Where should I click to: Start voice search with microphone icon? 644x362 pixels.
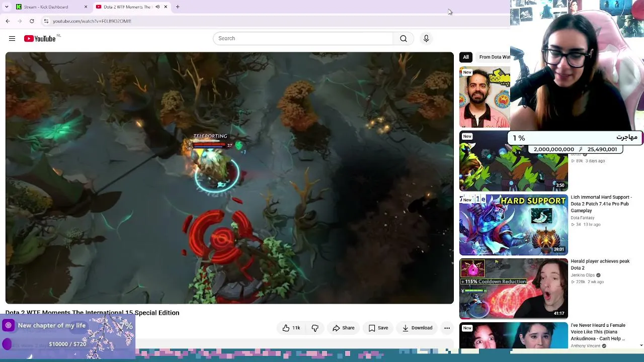[426, 39]
